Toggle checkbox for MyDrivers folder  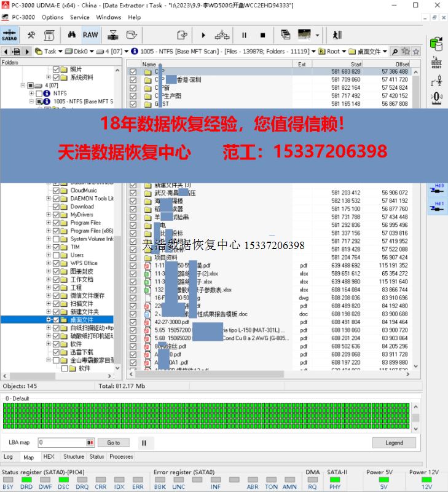56,215
